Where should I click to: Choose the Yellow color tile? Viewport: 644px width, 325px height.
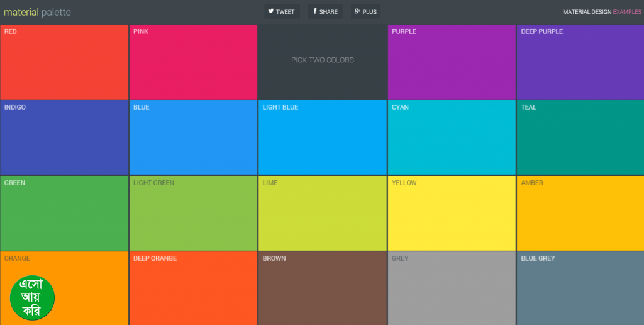tap(452, 213)
